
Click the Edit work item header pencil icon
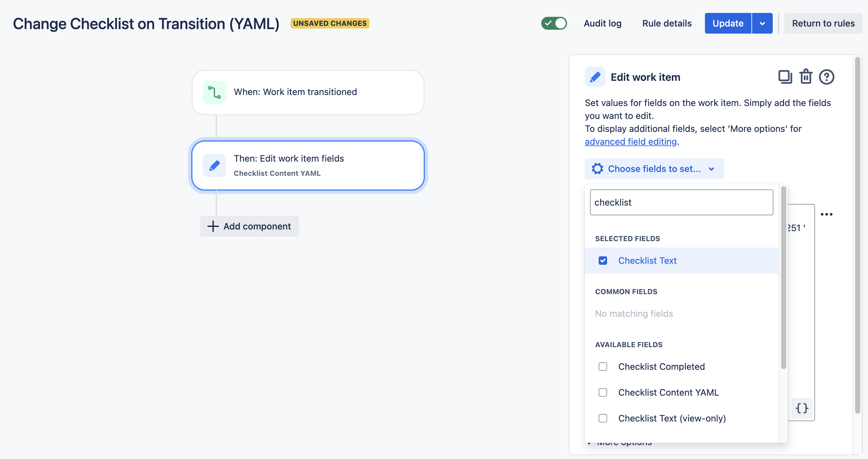tap(595, 77)
